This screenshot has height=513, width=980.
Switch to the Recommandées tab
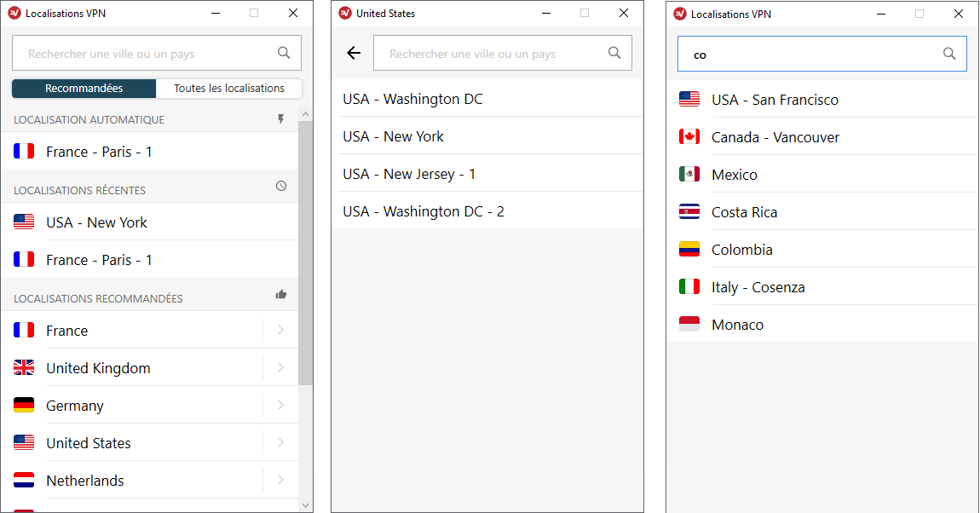(x=84, y=88)
